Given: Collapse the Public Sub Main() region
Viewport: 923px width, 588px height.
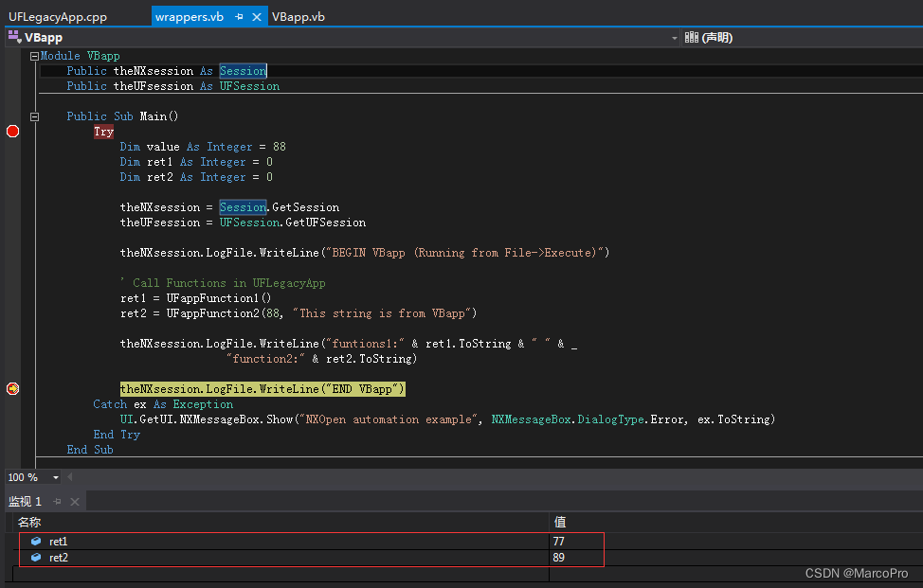Looking at the screenshot, I should click(x=33, y=116).
